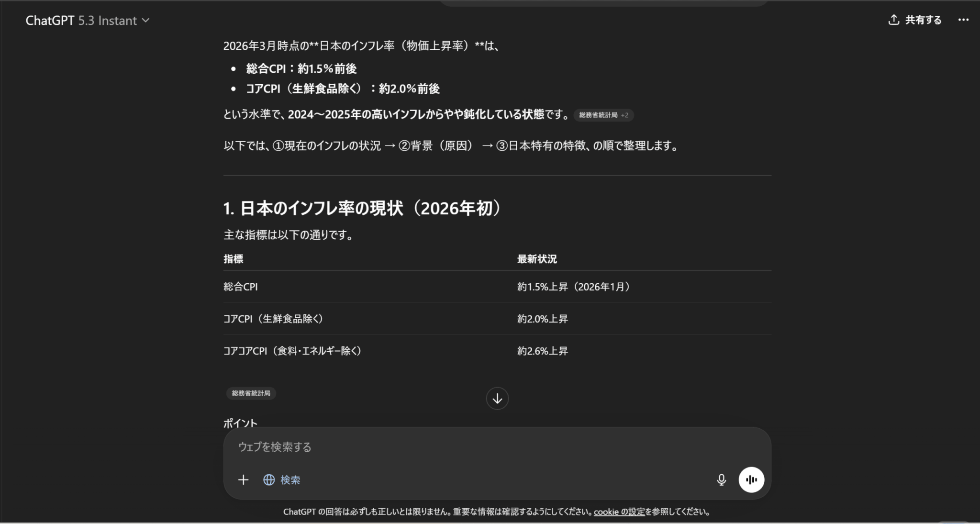Image resolution: width=980 pixels, height=524 pixels.
Task: Click the chevron beside 5.3 Instant
Action: coord(146,21)
